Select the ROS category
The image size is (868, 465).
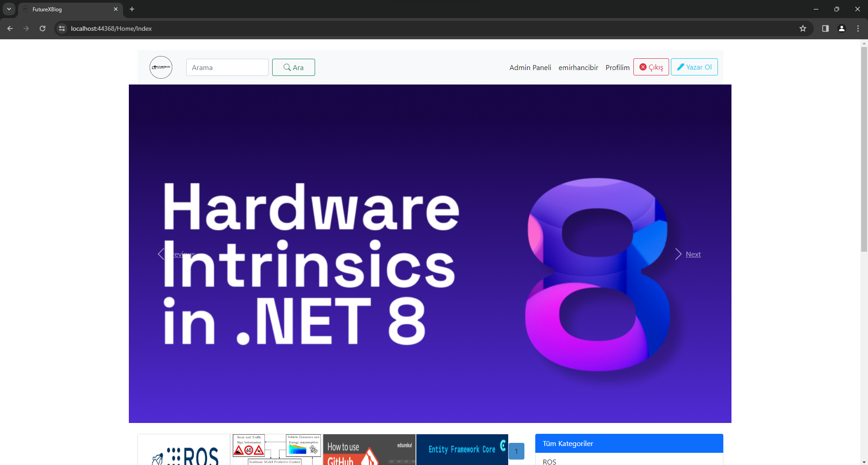click(x=550, y=461)
